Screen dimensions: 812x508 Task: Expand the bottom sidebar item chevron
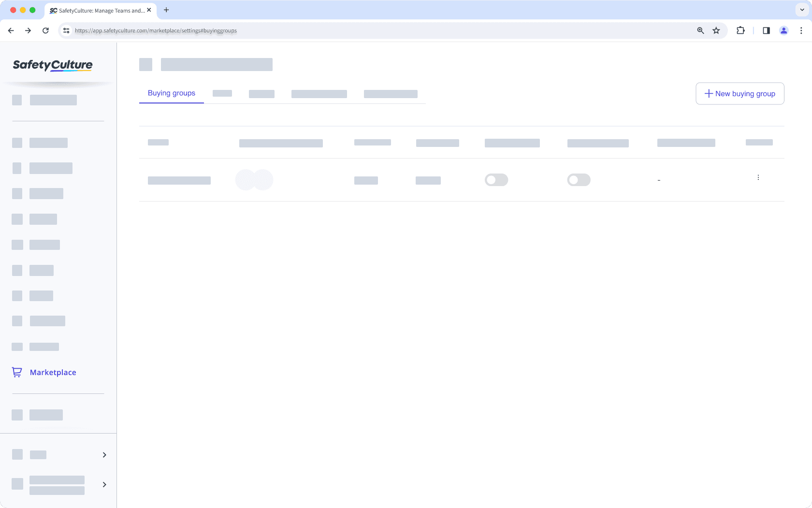(x=104, y=484)
